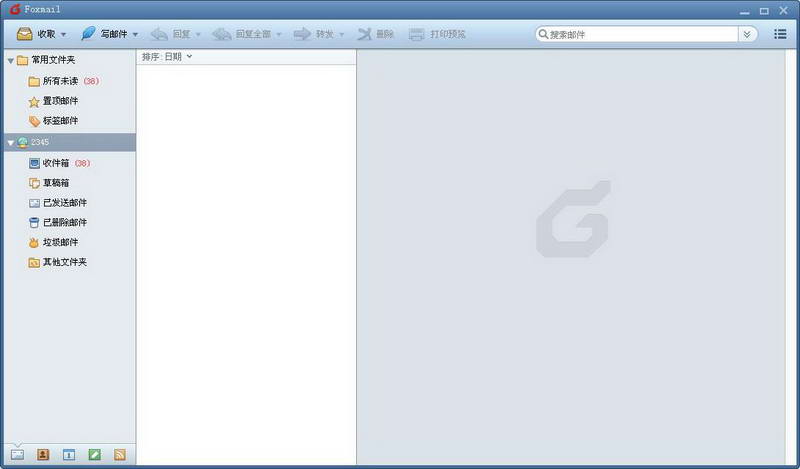Open the RSS feed view icon at bottom
Viewport: 800px width, 469px height.
pyautogui.click(x=120, y=454)
